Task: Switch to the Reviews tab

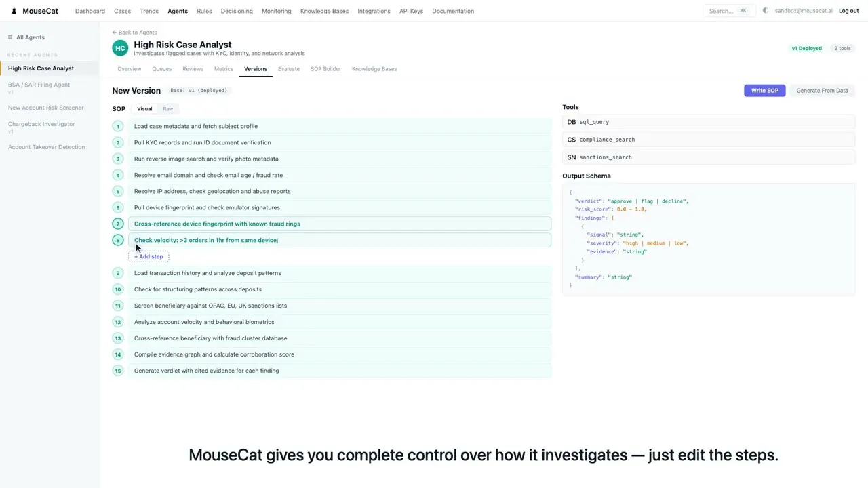Action: point(193,69)
